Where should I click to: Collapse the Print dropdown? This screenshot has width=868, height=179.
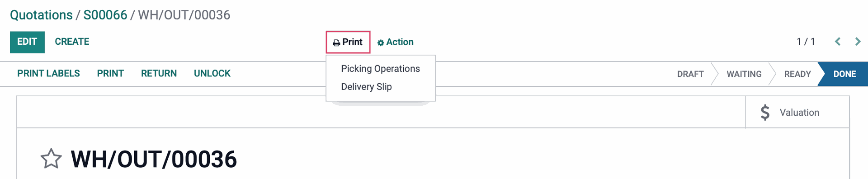348,42
